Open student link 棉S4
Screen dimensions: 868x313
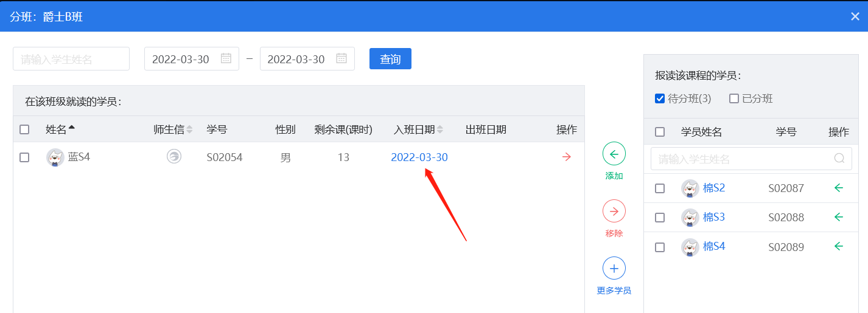point(714,246)
